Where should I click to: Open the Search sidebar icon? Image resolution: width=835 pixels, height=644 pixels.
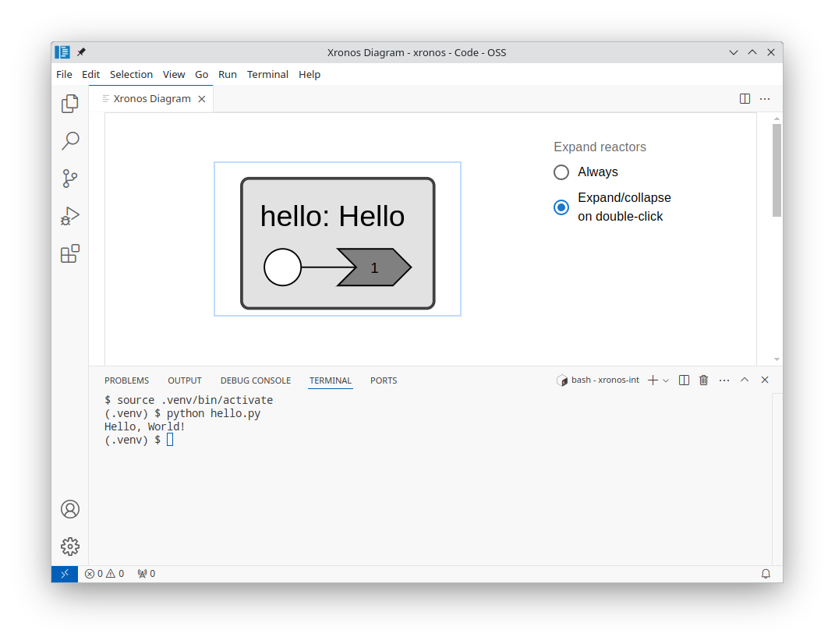[69, 141]
